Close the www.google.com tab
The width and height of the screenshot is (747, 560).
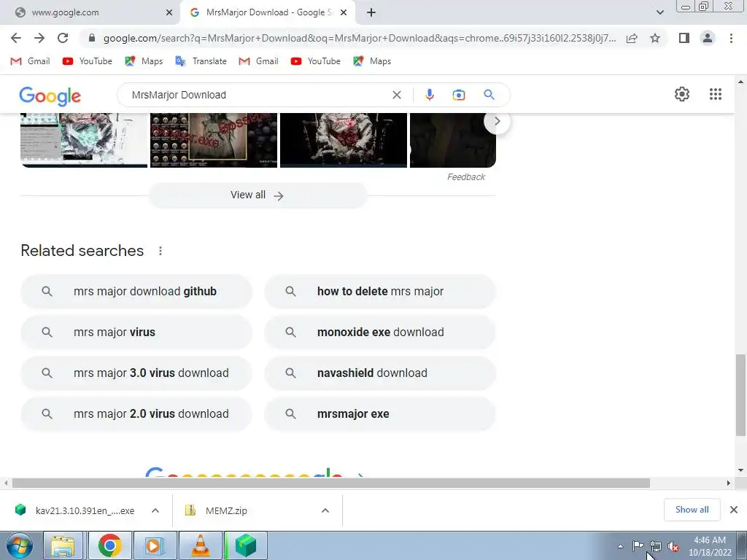coord(169,12)
